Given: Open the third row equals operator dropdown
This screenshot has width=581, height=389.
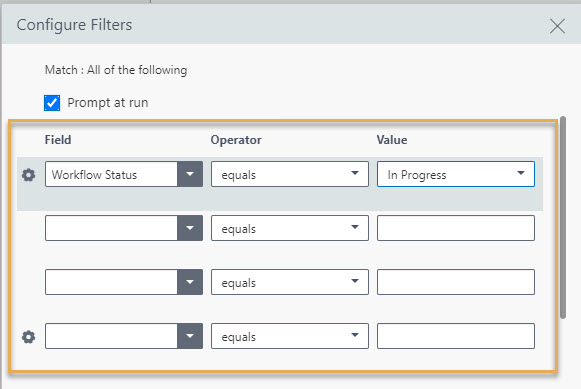Looking at the screenshot, I should (290, 282).
